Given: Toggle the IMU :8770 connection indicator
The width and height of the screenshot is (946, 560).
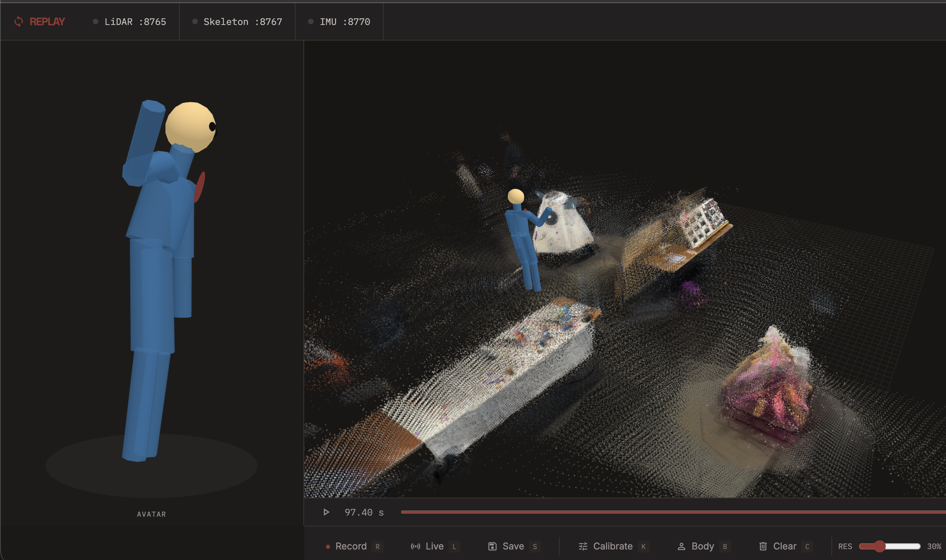Looking at the screenshot, I should [311, 22].
